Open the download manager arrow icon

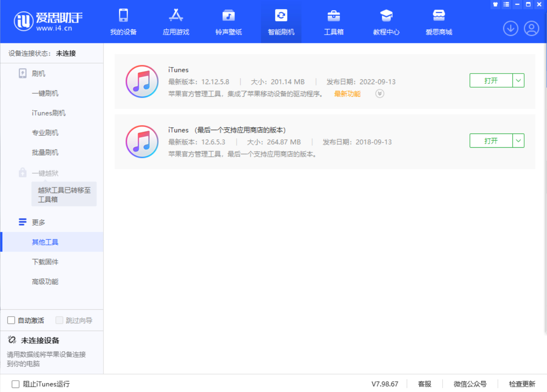(x=511, y=28)
